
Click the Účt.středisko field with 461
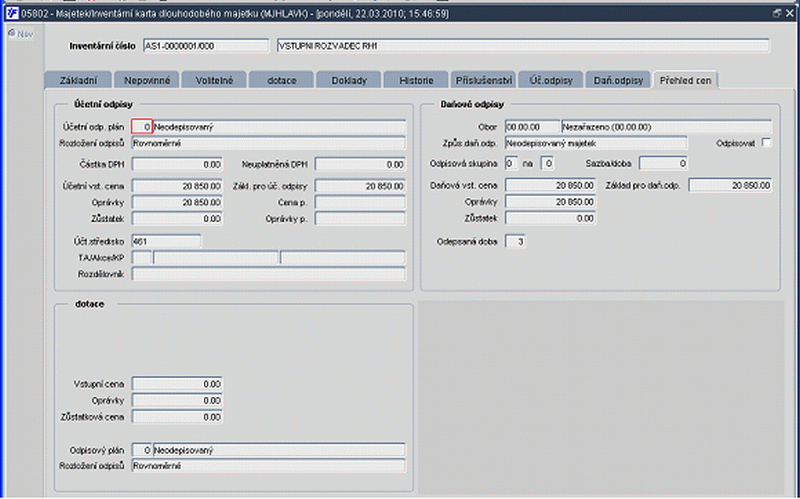tap(166, 241)
